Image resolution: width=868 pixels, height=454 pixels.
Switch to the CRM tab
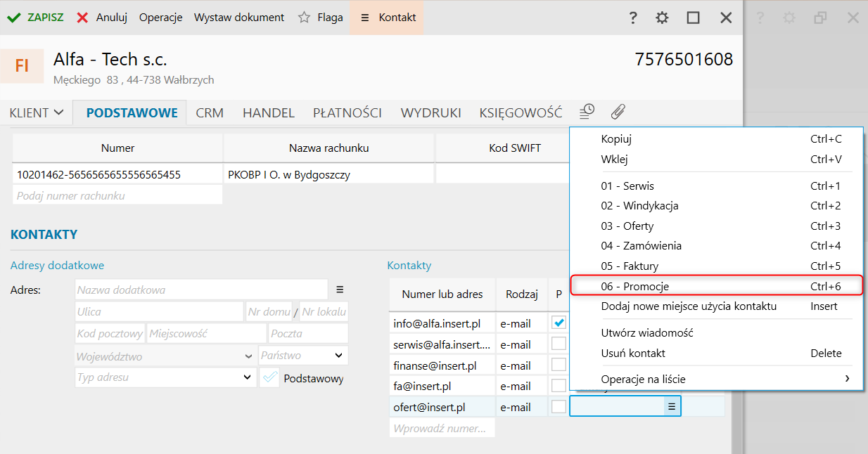(x=210, y=112)
